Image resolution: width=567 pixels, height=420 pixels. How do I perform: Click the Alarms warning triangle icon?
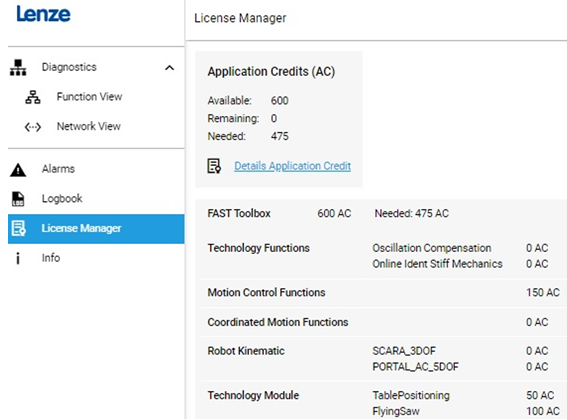(18, 170)
